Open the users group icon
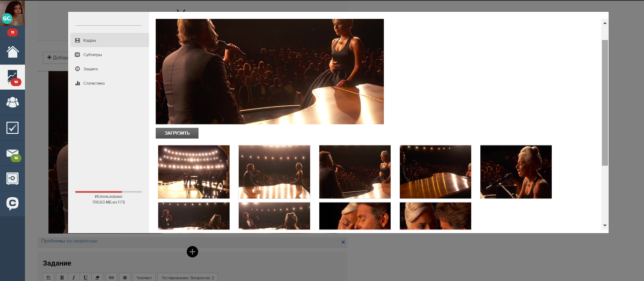This screenshot has height=281, width=644. click(x=12, y=102)
